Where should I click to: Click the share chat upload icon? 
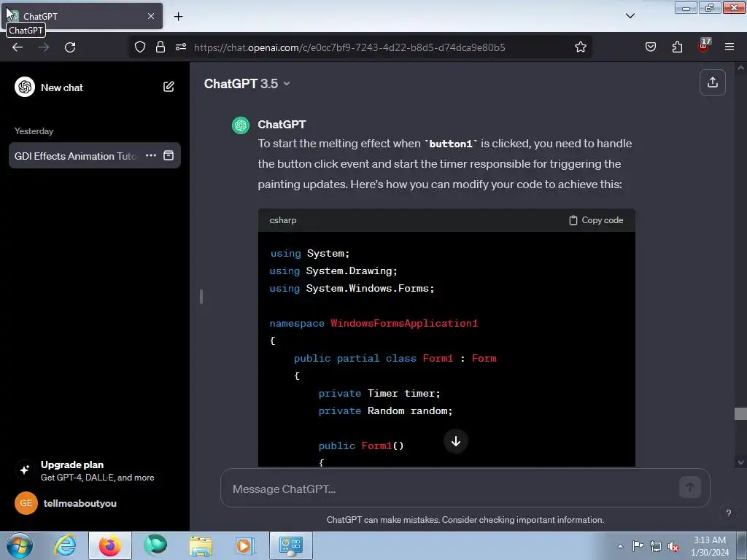click(712, 82)
